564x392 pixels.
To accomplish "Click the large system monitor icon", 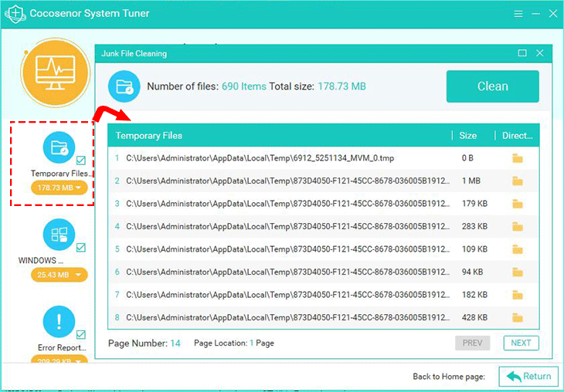I will [x=55, y=73].
